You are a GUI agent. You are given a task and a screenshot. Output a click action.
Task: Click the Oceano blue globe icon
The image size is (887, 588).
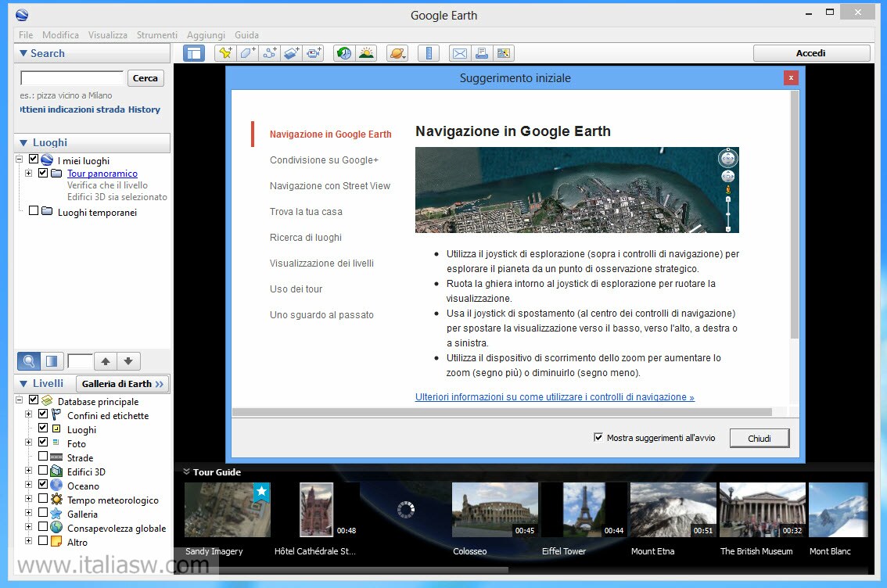coord(56,485)
